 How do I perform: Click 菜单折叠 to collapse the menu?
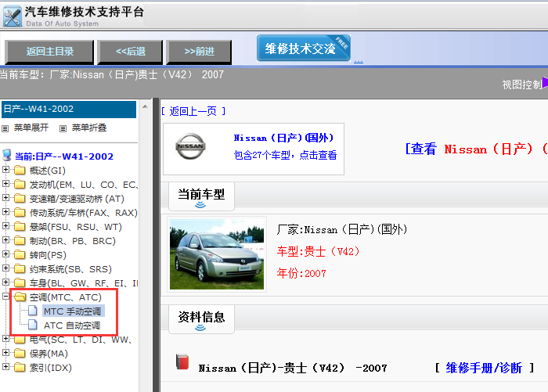(89, 128)
